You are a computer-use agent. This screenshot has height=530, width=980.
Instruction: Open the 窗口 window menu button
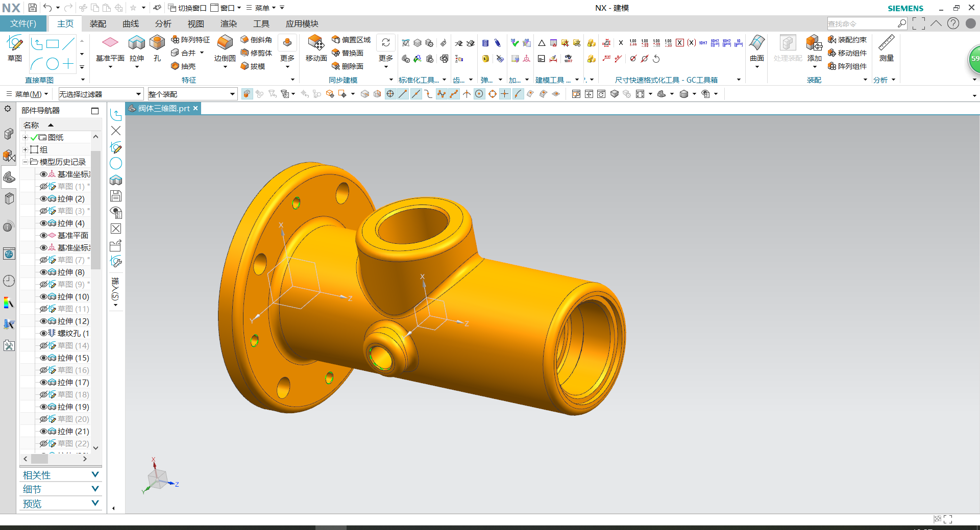pos(226,8)
